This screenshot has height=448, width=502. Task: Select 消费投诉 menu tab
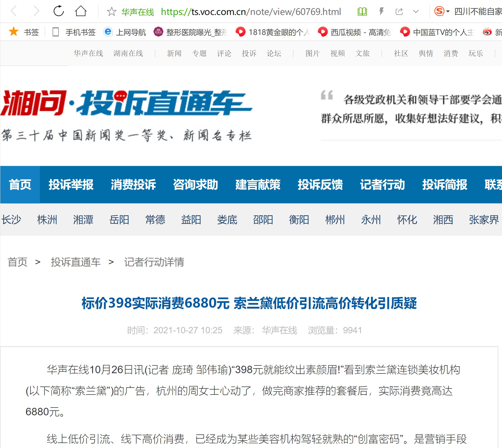click(x=133, y=185)
